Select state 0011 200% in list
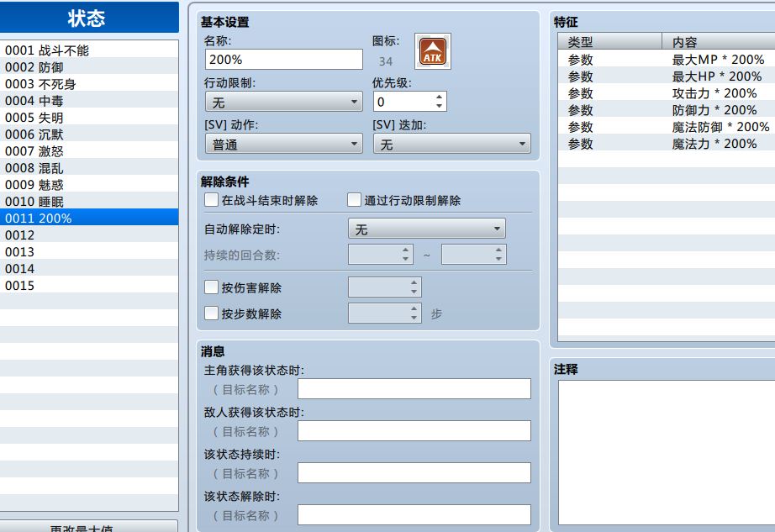 [x=89, y=218]
